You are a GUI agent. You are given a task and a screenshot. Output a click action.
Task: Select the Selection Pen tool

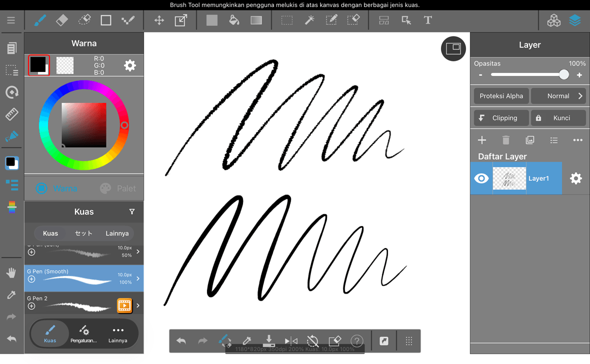click(x=331, y=20)
